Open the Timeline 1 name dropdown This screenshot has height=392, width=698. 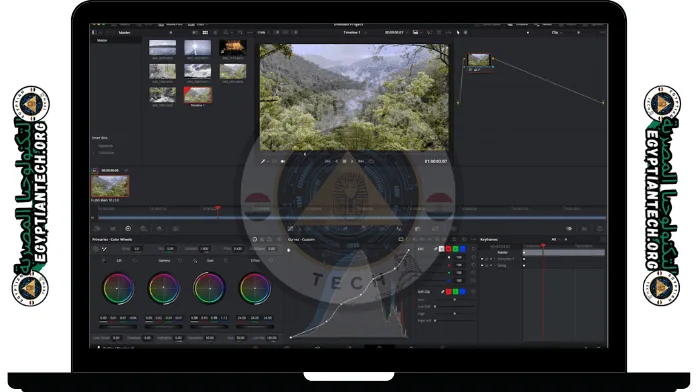coord(355,32)
